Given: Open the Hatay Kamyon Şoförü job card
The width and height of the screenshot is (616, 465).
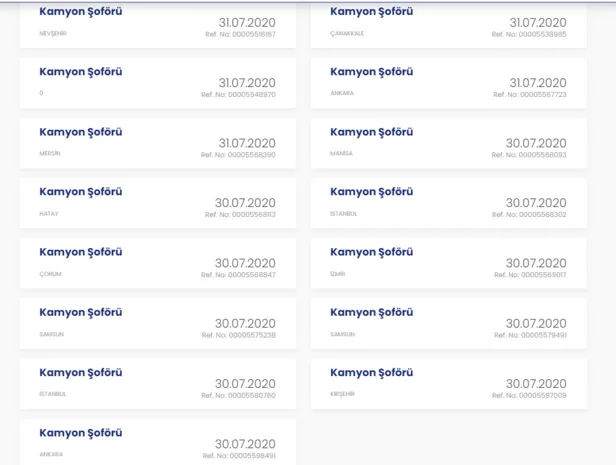Looking at the screenshot, I should 80,192.
